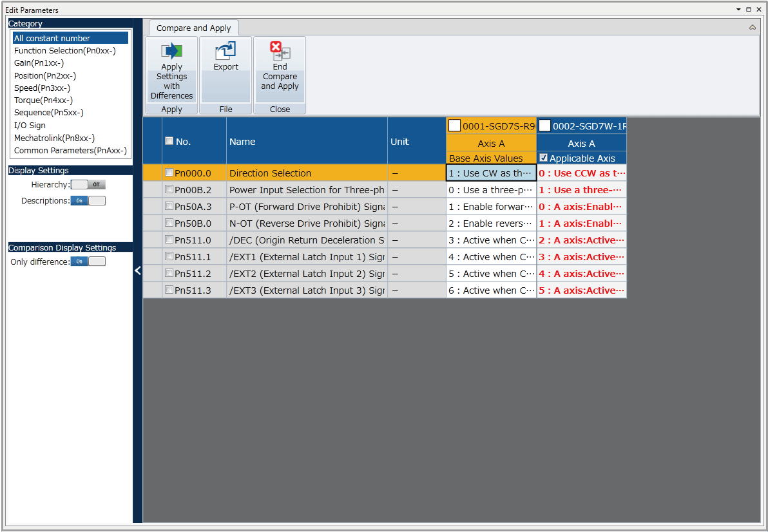768x532 pixels.
Task: Click the Export icon
Action: (x=226, y=52)
